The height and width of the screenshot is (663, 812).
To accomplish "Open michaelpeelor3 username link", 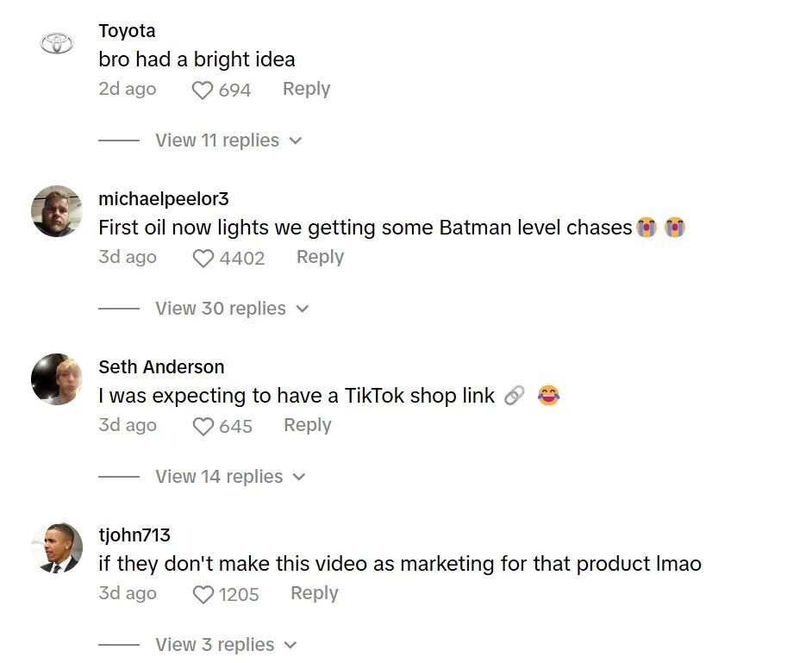I will click(164, 199).
